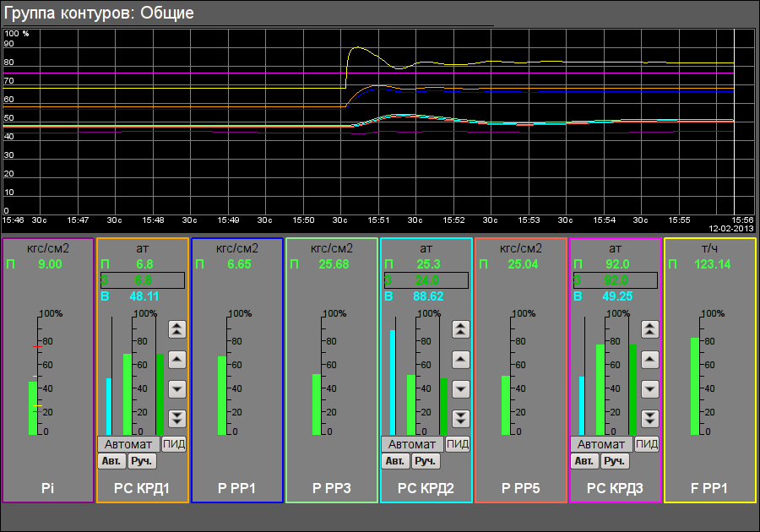The width and height of the screenshot is (760, 532).
Task: Click the fast increase double-up arrow for РС КРД3
Action: (649, 329)
